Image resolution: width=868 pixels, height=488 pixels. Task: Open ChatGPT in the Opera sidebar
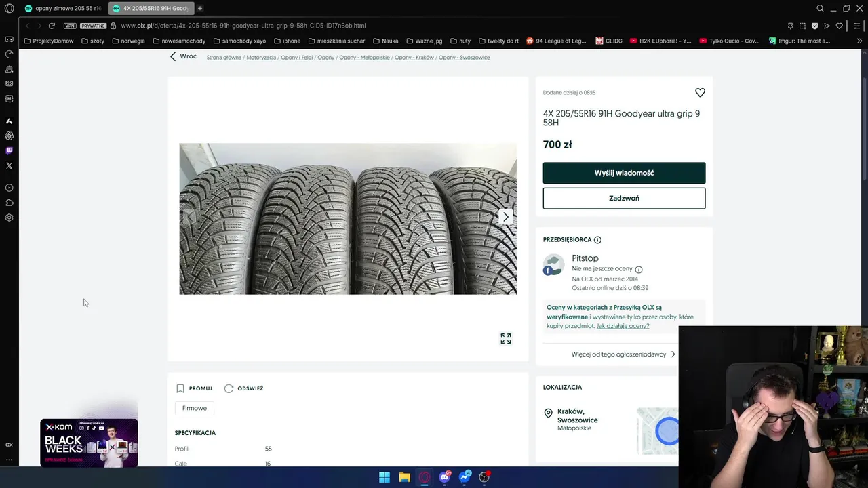9,136
